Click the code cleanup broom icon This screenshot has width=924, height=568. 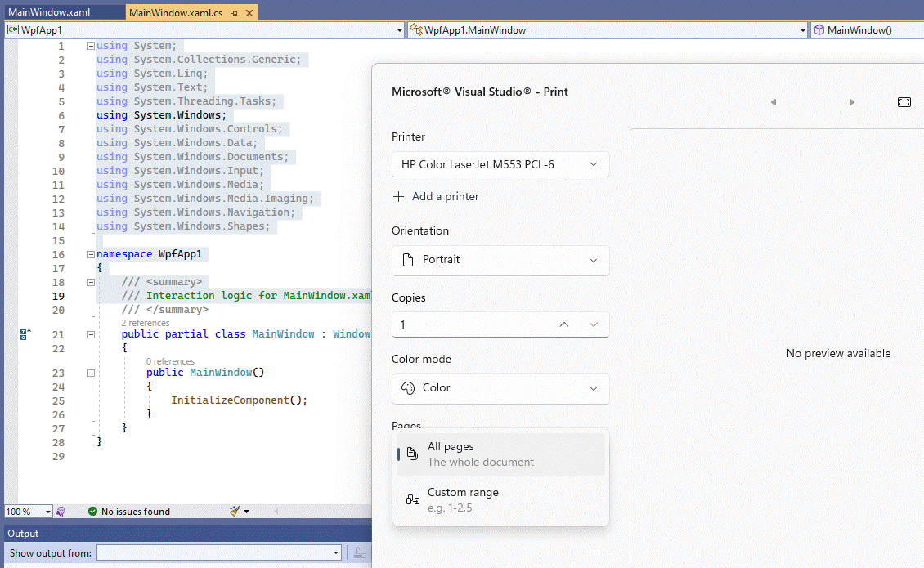235,511
